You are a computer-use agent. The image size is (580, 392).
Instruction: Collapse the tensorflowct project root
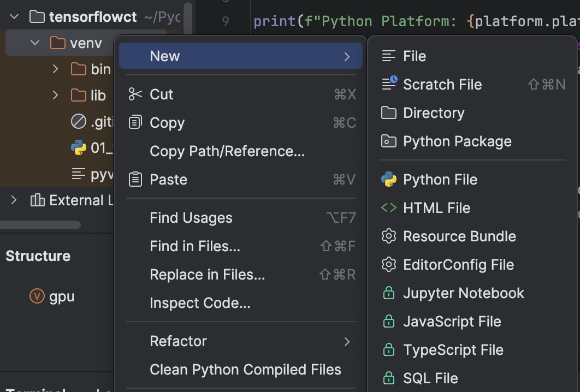coord(15,17)
